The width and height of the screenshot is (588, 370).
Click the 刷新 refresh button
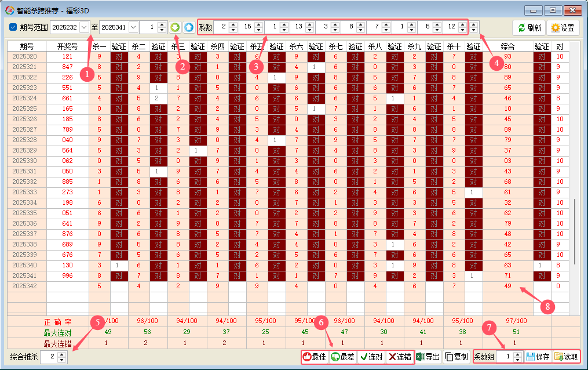[x=529, y=28]
